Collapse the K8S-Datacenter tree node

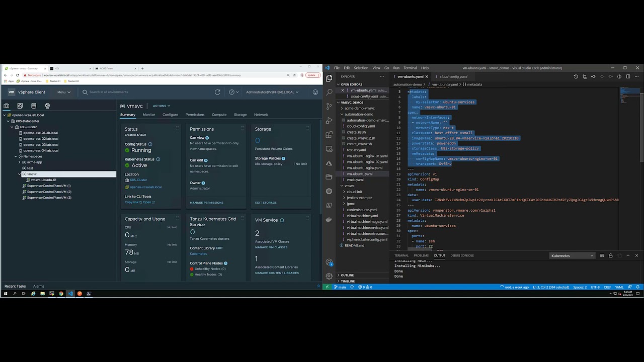coord(8,121)
